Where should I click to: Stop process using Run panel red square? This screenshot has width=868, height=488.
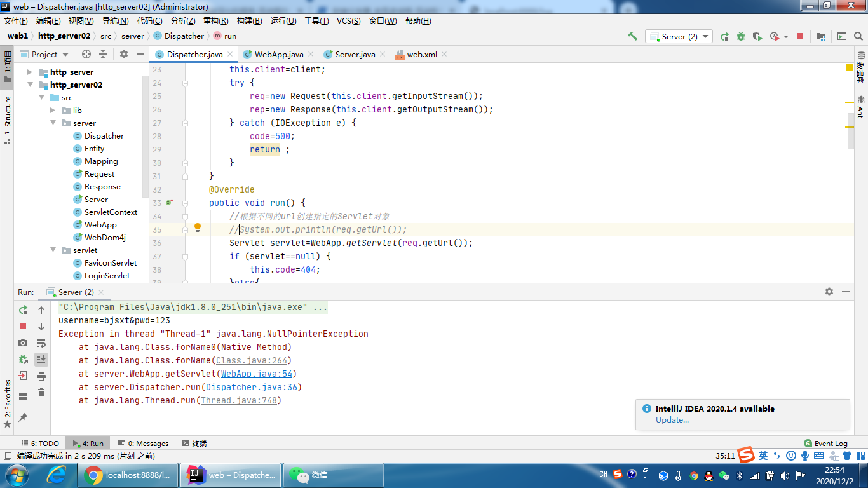click(23, 326)
